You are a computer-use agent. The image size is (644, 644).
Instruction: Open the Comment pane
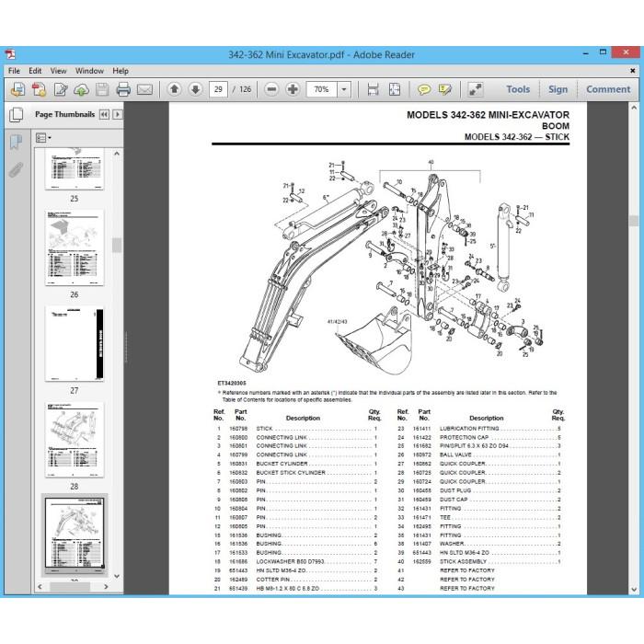608,89
